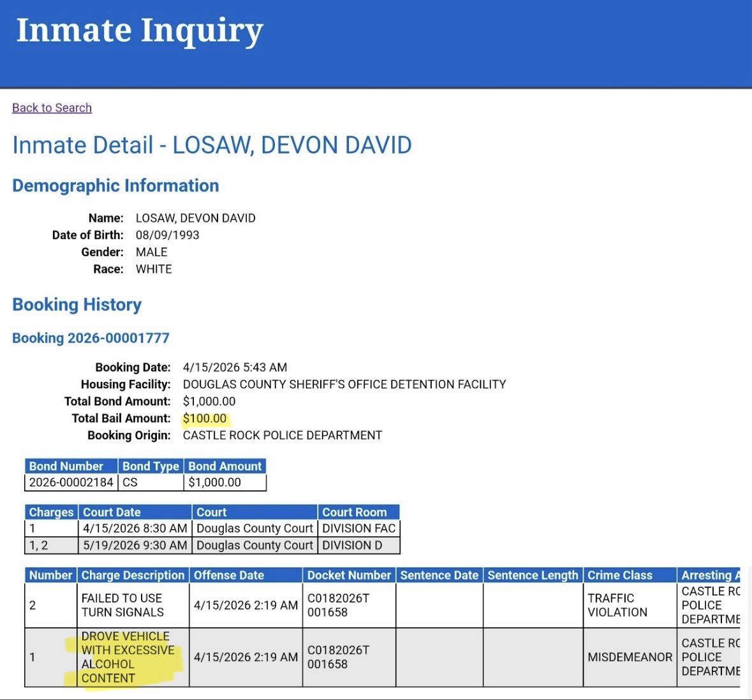Click the Crime Class column header

630,575
